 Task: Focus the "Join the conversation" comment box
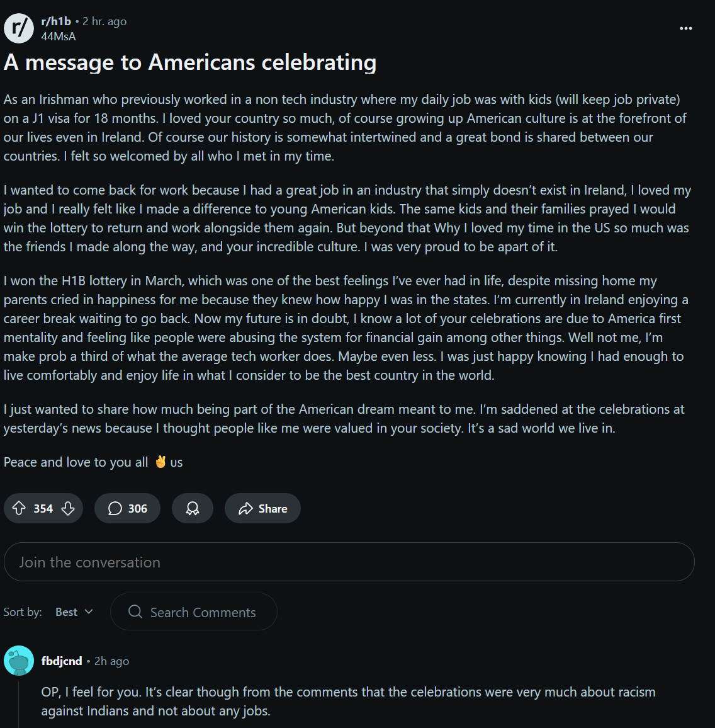click(349, 562)
